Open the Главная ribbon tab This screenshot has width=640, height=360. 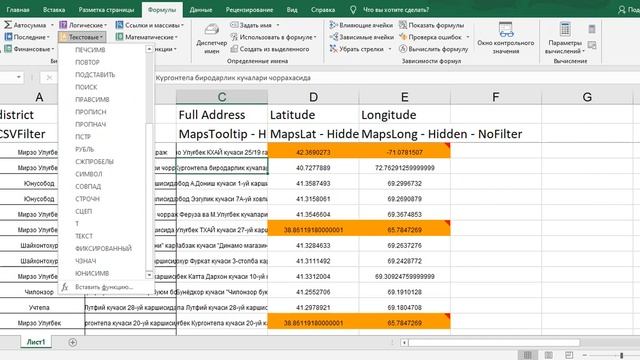click(x=18, y=9)
